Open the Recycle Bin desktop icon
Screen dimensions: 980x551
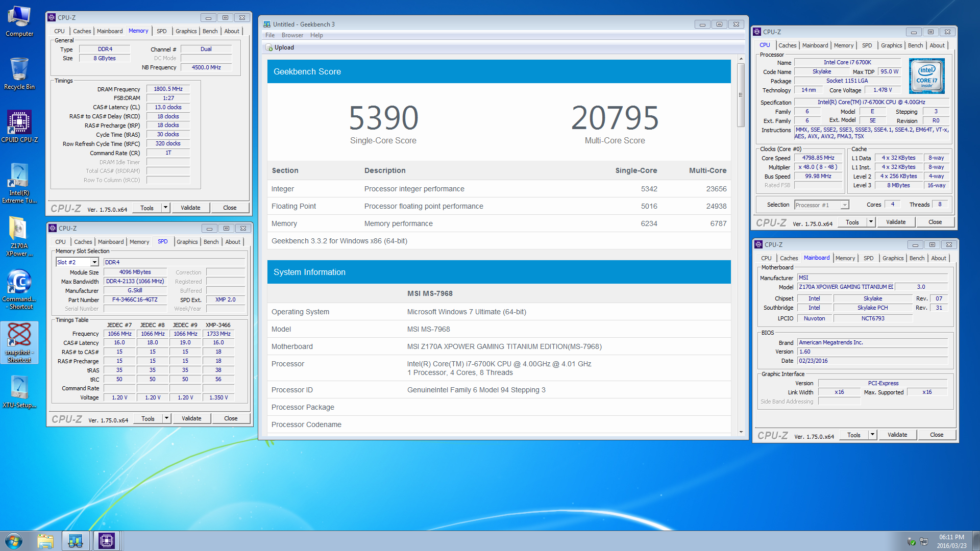click(x=19, y=74)
